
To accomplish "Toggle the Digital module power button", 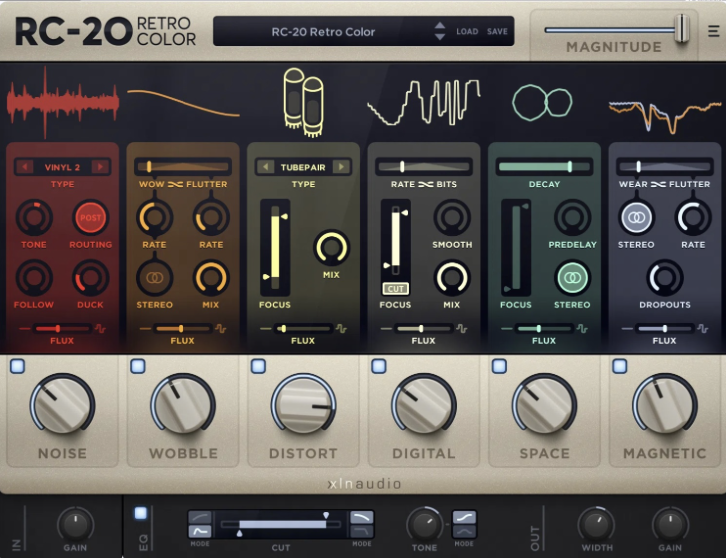I will (x=379, y=366).
